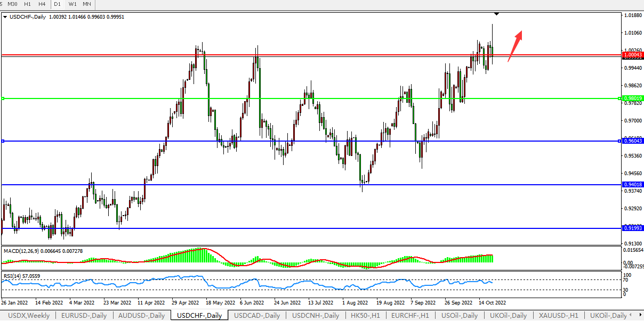Change the chart to MN monthly timeframe
Screen dimensions: 644x321
click(x=87, y=4)
